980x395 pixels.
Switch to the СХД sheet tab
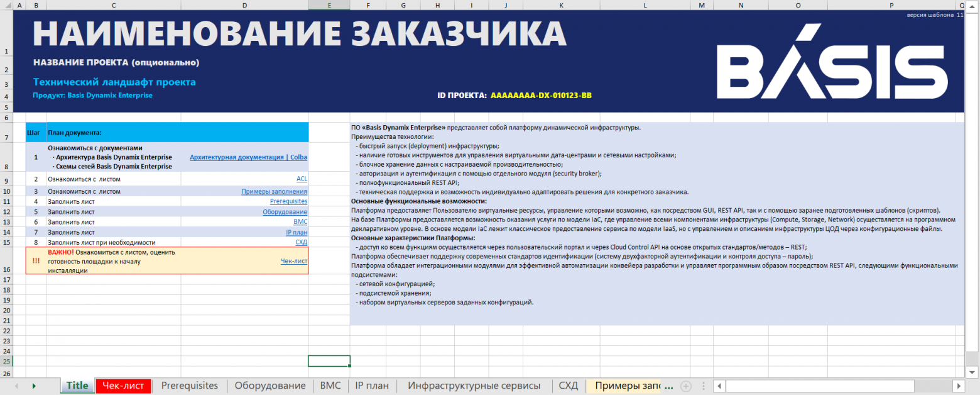pos(567,386)
